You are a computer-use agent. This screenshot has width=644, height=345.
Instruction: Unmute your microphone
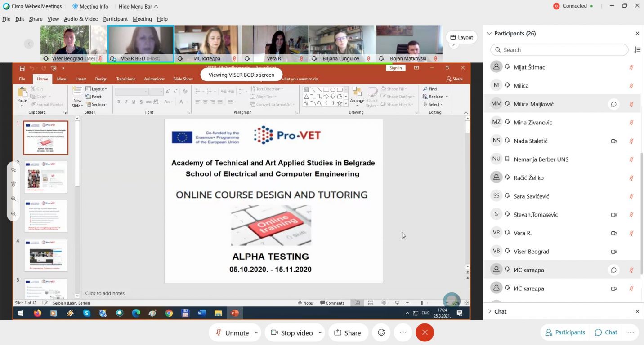click(x=232, y=332)
